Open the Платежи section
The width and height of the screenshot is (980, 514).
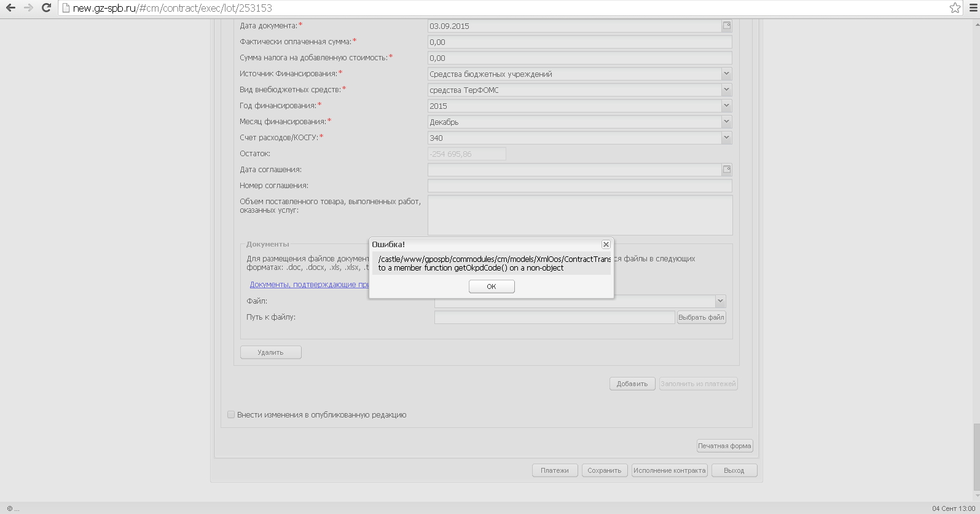pos(555,470)
